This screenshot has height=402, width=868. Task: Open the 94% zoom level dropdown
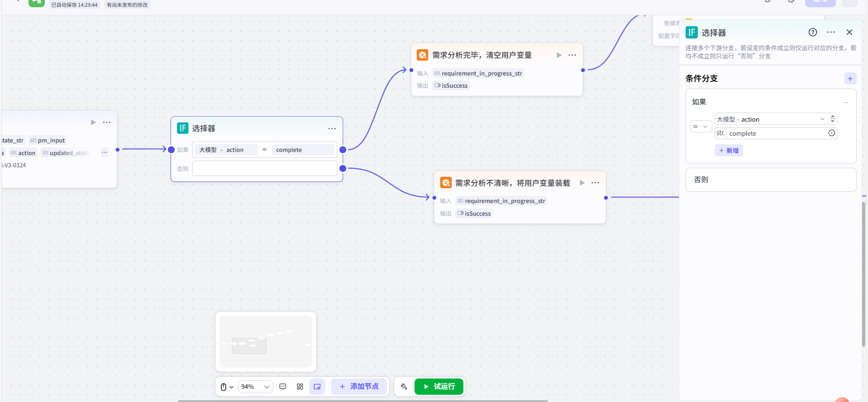[x=255, y=387]
